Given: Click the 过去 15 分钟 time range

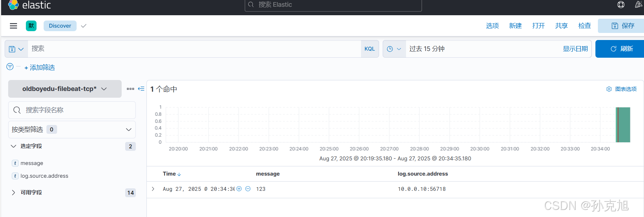Looking at the screenshot, I should coord(427,49).
